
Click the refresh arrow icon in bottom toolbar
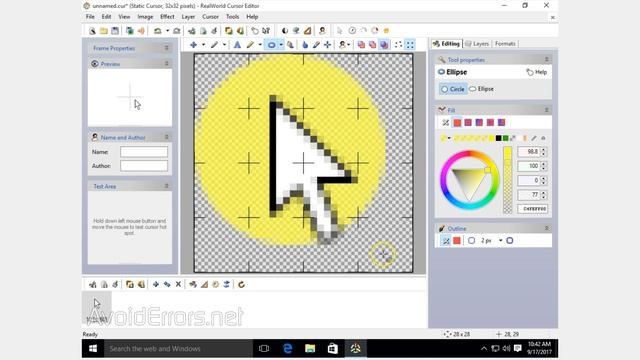(241, 284)
